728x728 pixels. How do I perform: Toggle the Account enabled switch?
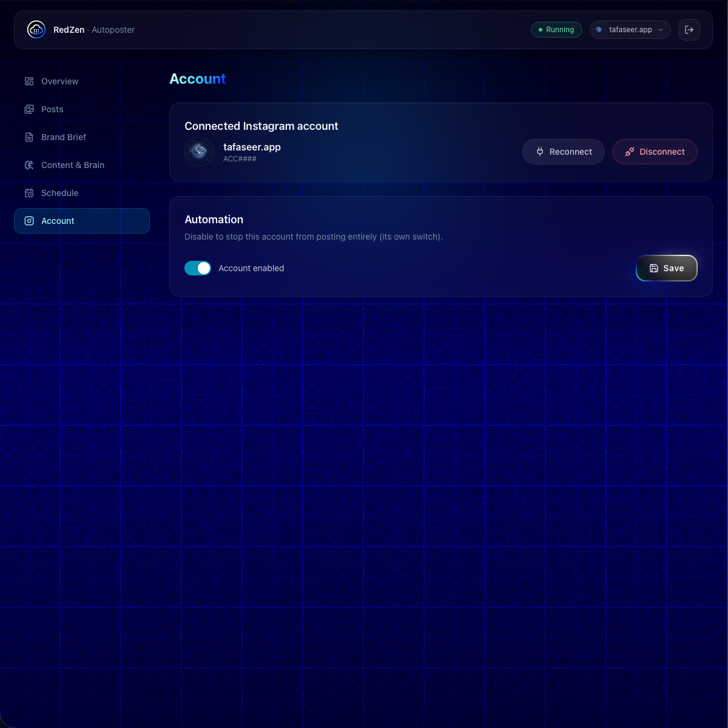198,268
